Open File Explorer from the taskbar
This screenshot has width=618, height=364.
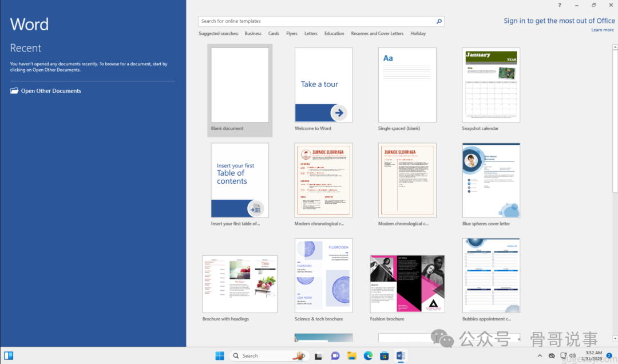point(351,356)
